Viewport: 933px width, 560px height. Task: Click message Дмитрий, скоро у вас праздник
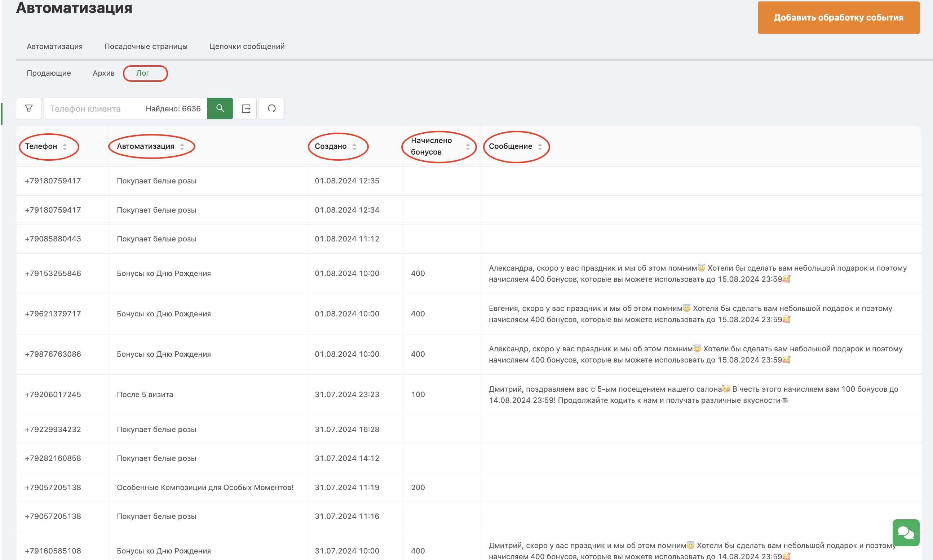pos(692,551)
